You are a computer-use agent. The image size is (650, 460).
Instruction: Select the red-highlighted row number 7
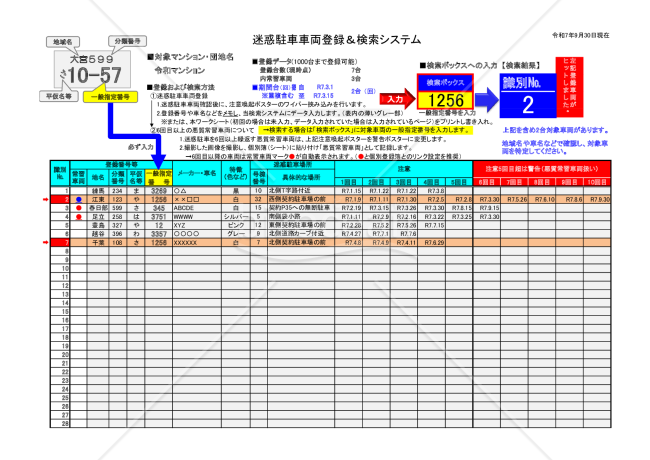60,242
